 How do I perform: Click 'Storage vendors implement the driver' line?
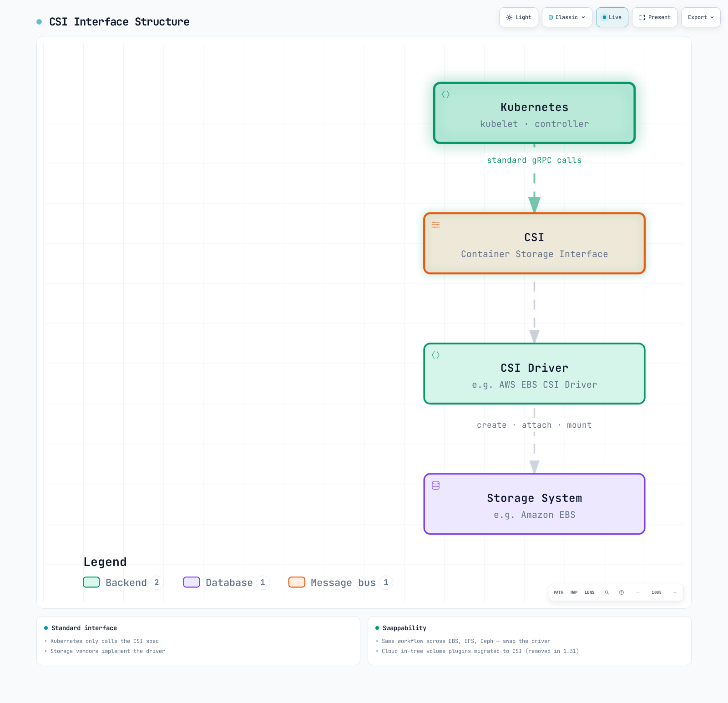pos(108,651)
